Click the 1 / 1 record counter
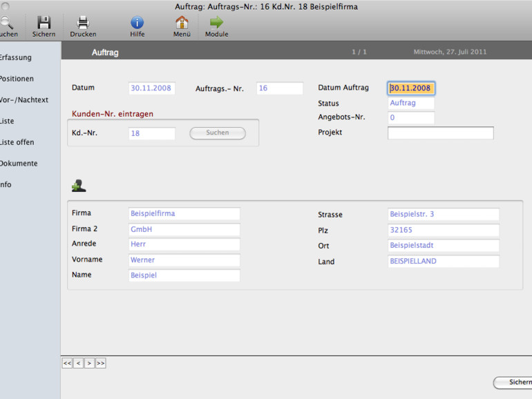Image resolution: width=532 pixels, height=399 pixels. (x=359, y=52)
